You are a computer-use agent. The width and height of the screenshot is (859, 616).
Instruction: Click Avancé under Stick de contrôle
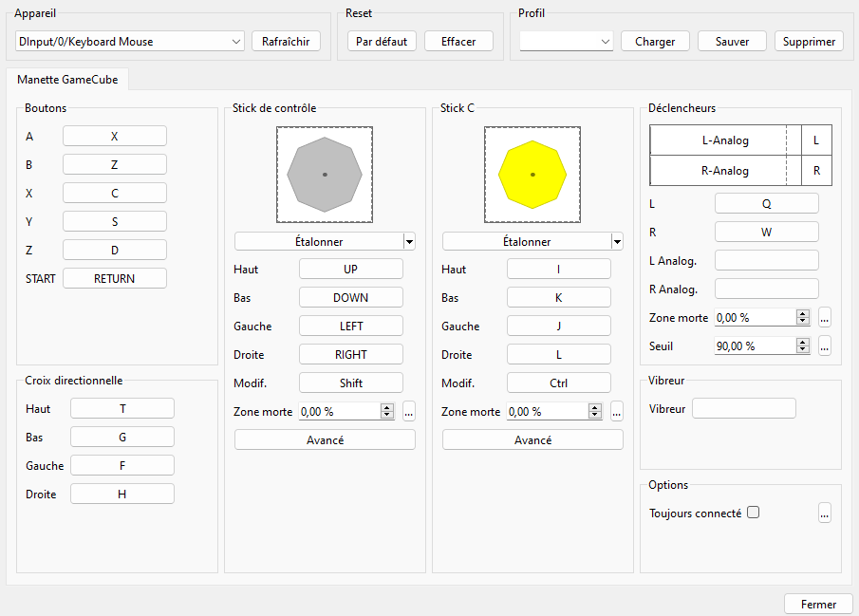click(x=325, y=440)
